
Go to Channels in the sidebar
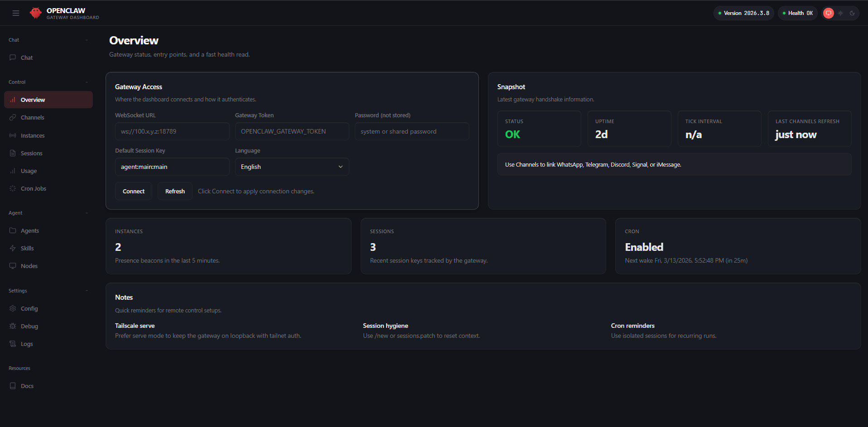coord(48,117)
